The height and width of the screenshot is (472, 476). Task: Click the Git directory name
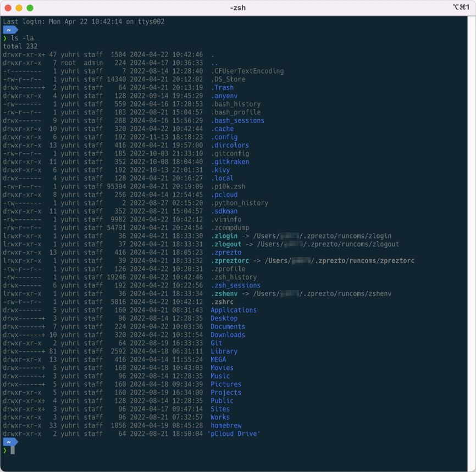[217, 343]
